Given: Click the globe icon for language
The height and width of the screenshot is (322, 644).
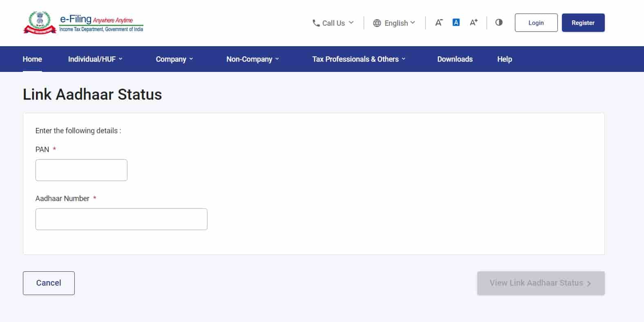Looking at the screenshot, I should (x=377, y=23).
